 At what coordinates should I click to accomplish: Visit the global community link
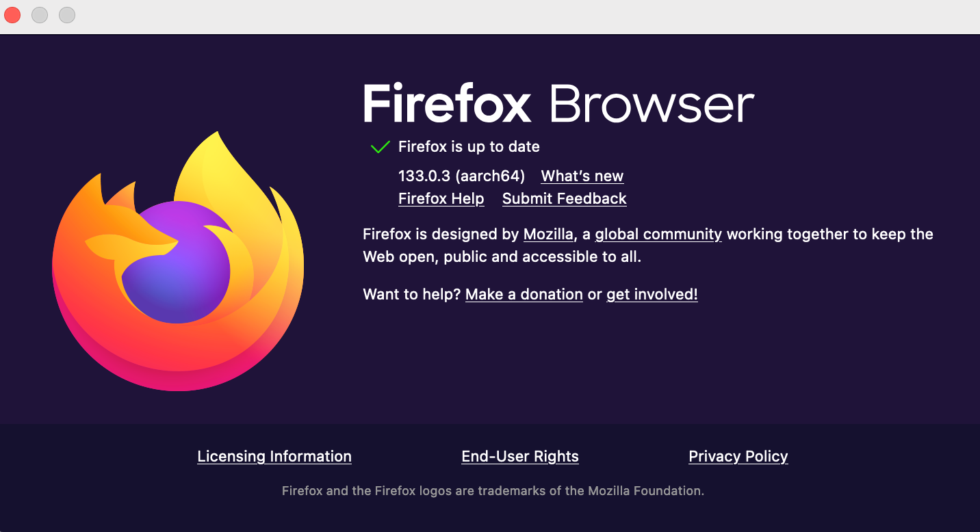click(x=658, y=235)
